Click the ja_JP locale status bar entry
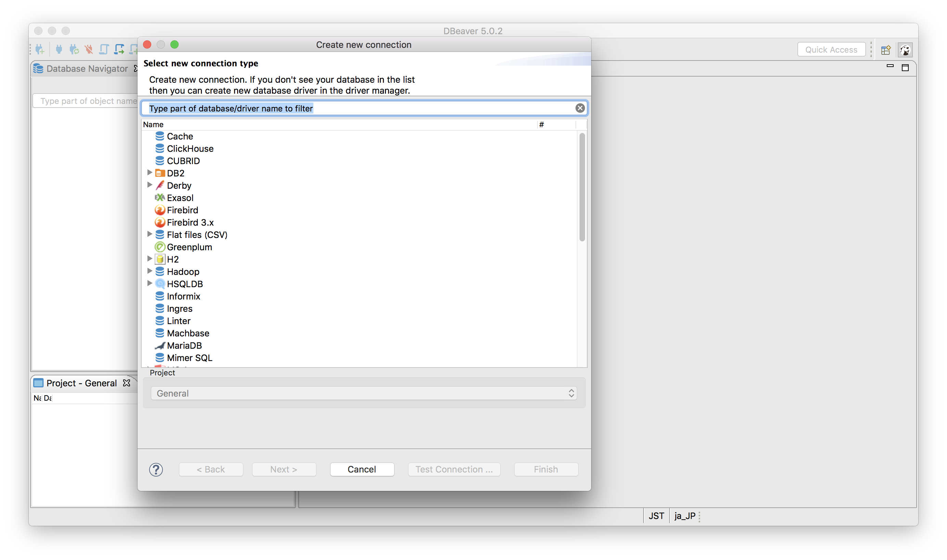Viewport: 947px width, 560px height. [x=685, y=516]
